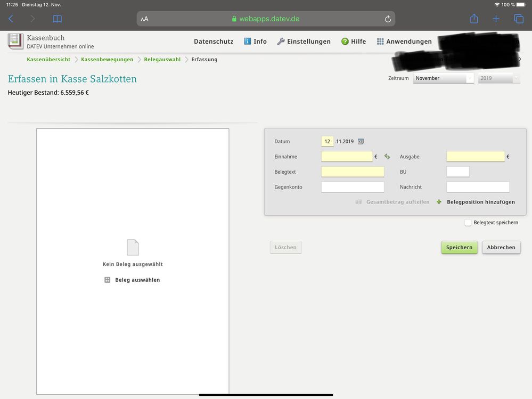Open Datenschutz menu item
The image size is (532, 399).
point(214,42)
